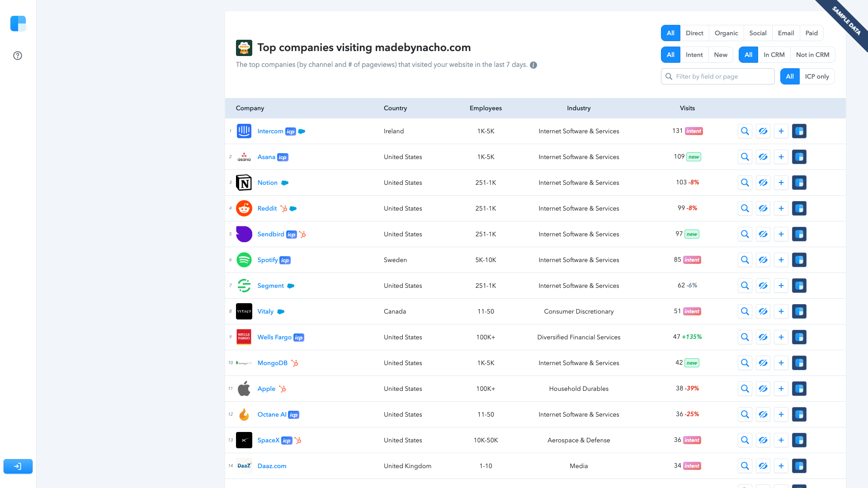The height and width of the screenshot is (488, 868).
Task: Click the plus icon in Sendbird row
Action: [x=781, y=234]
